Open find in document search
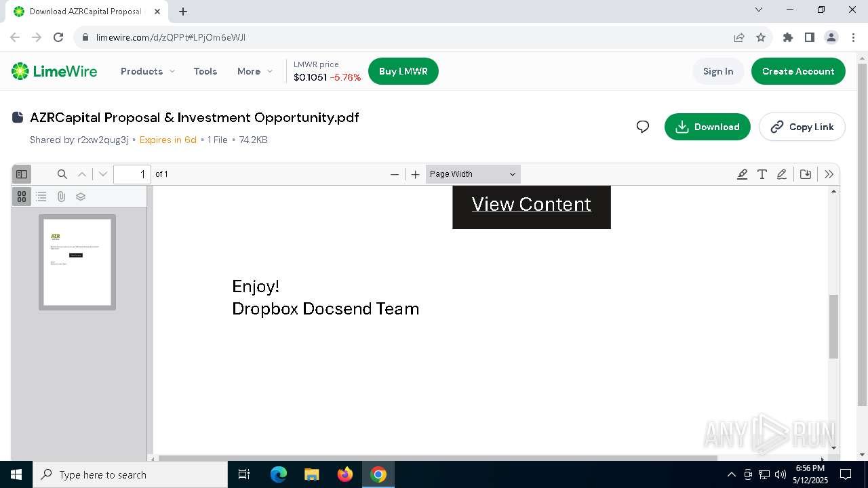This screenshot has width=868, height=488. 62,174
